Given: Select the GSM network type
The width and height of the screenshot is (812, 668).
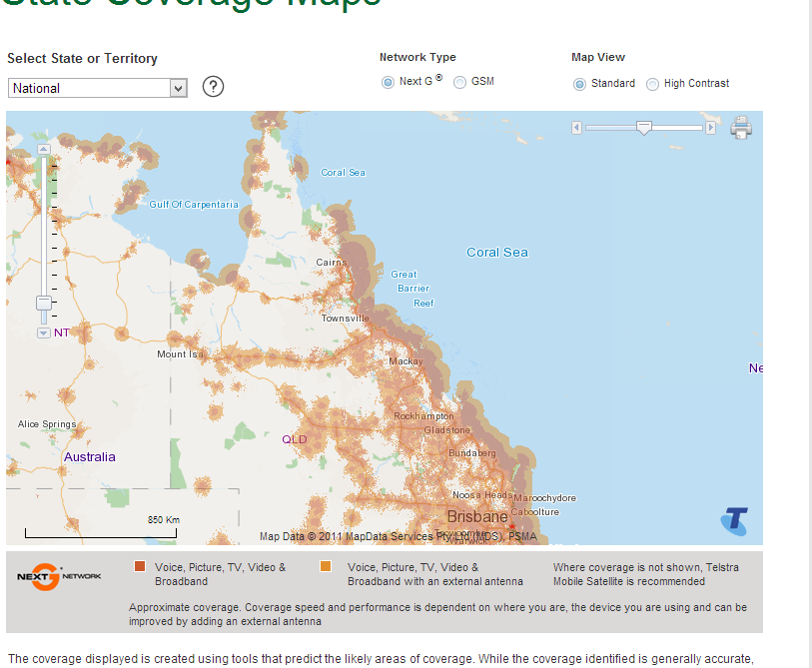Looking at the screenshot, I should pyautogui.click(x=459, y=82).
